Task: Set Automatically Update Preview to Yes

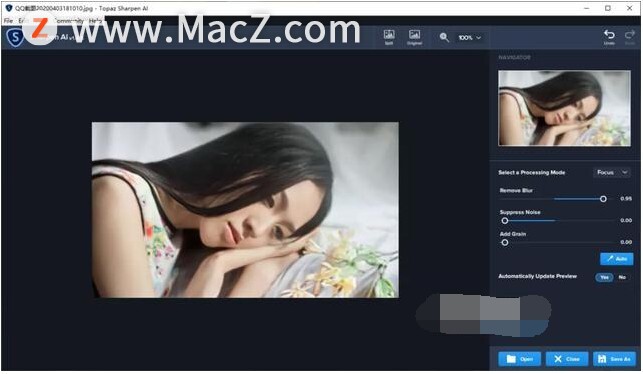Action: 604,277
